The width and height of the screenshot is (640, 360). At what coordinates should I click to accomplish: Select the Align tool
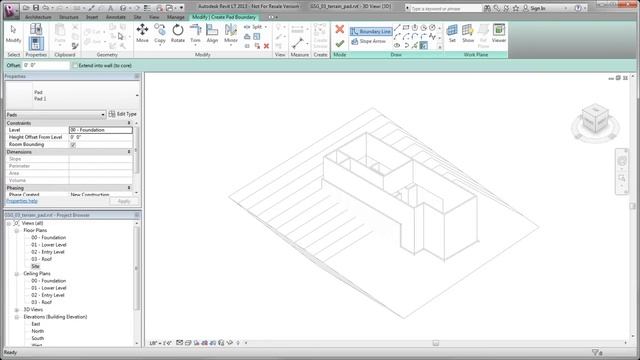click(212, 33)
